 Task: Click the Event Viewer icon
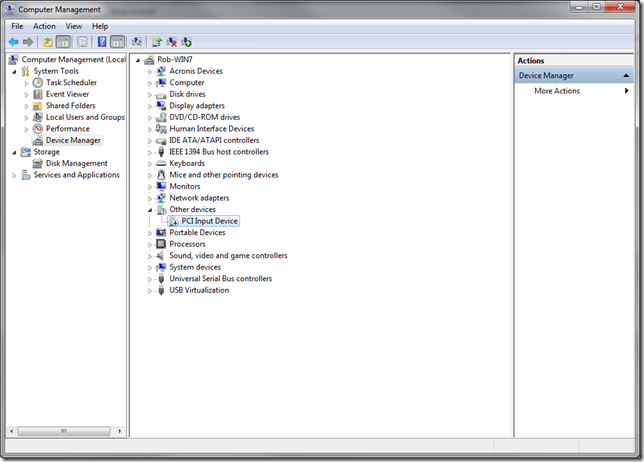coord(37,94)
